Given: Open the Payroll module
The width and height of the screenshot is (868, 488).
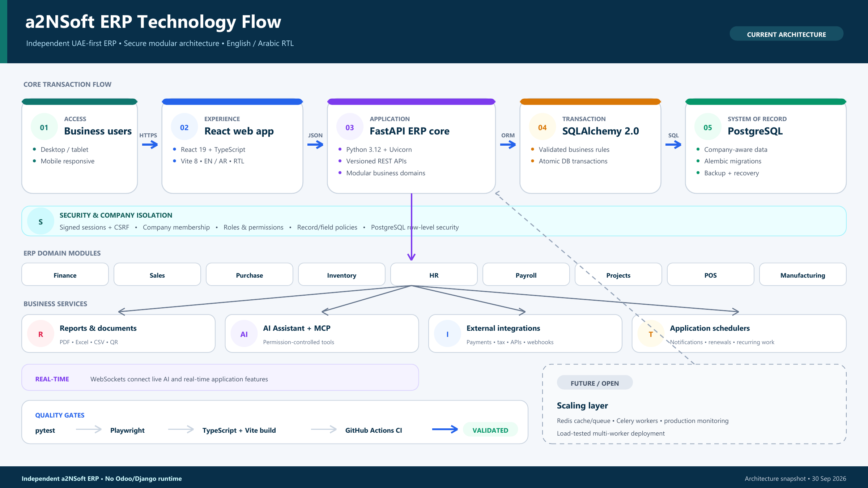Looking at the screenshot, I should [526, 275].
